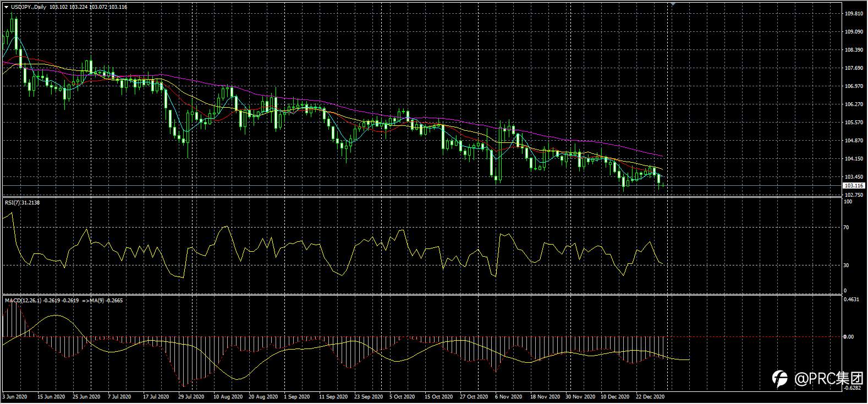Click the 29 Jul 2020 date label
This screenshot has height=404, width=868.
190,396
